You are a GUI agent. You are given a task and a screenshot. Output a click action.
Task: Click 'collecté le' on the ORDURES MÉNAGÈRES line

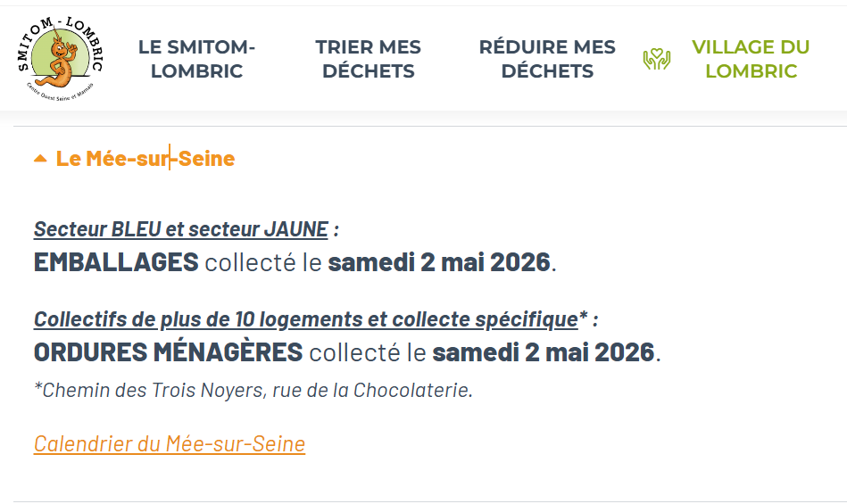tap(368, 352)
